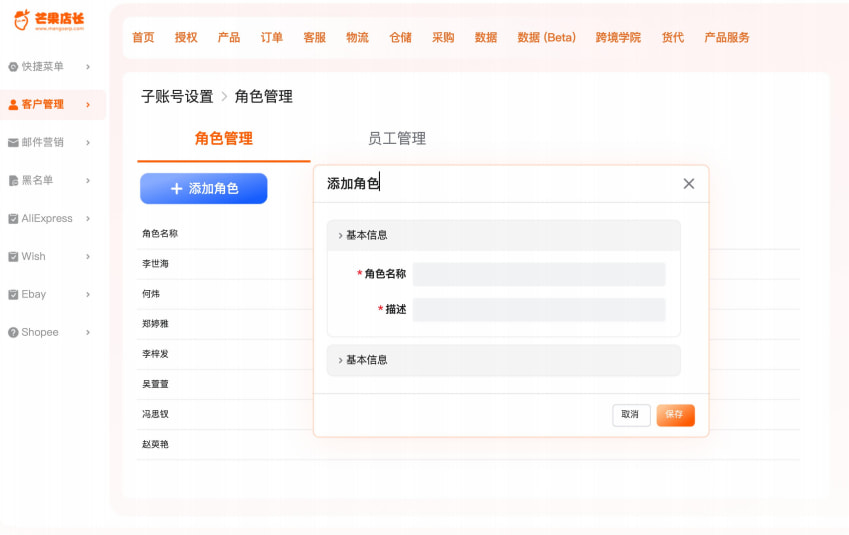Viewport: 849px width, 535px height.
Task: Click the 取消 button
Action: [631, 415]
